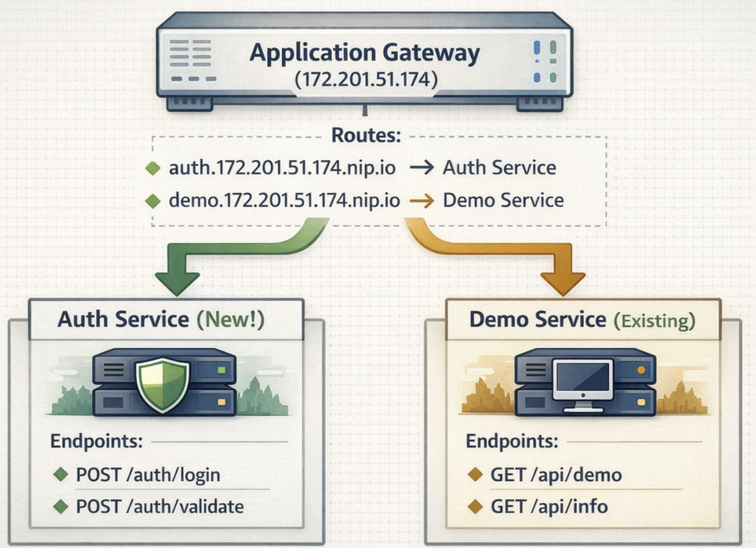Click the green diamond beside the auth route

coord(153,168)
